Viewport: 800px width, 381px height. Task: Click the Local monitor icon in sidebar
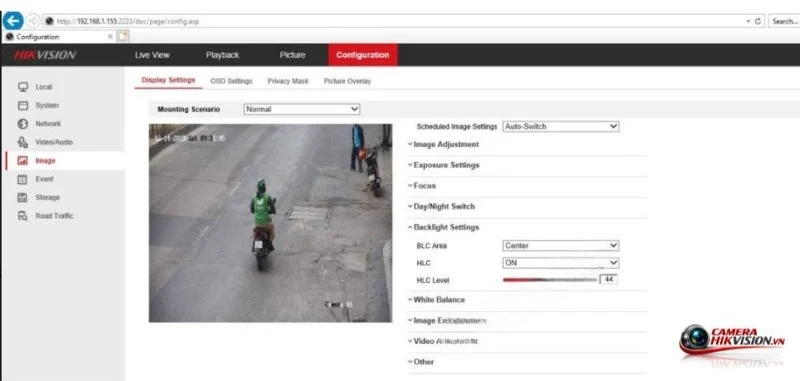(22, 87)
